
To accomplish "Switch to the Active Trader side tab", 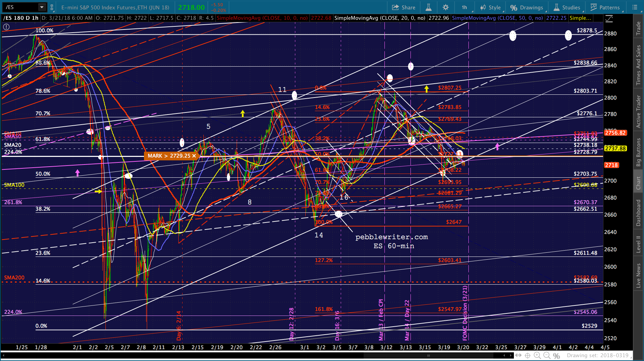I will click(638, 112).
